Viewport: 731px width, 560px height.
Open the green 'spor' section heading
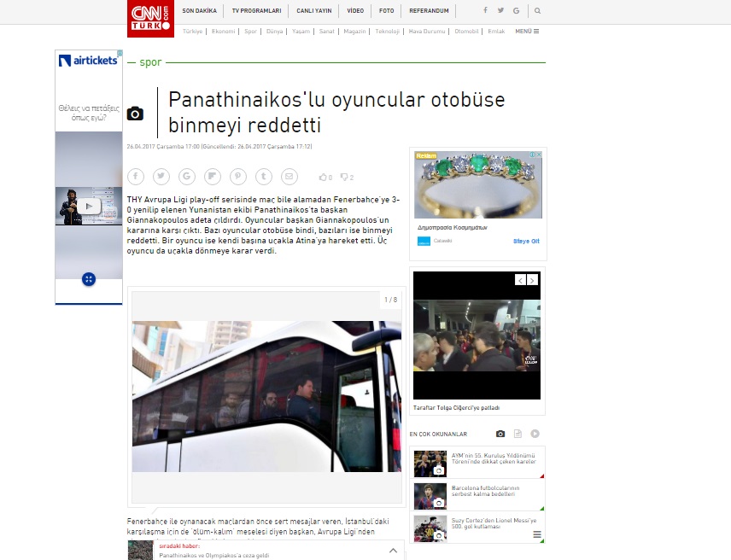(150, 62)
